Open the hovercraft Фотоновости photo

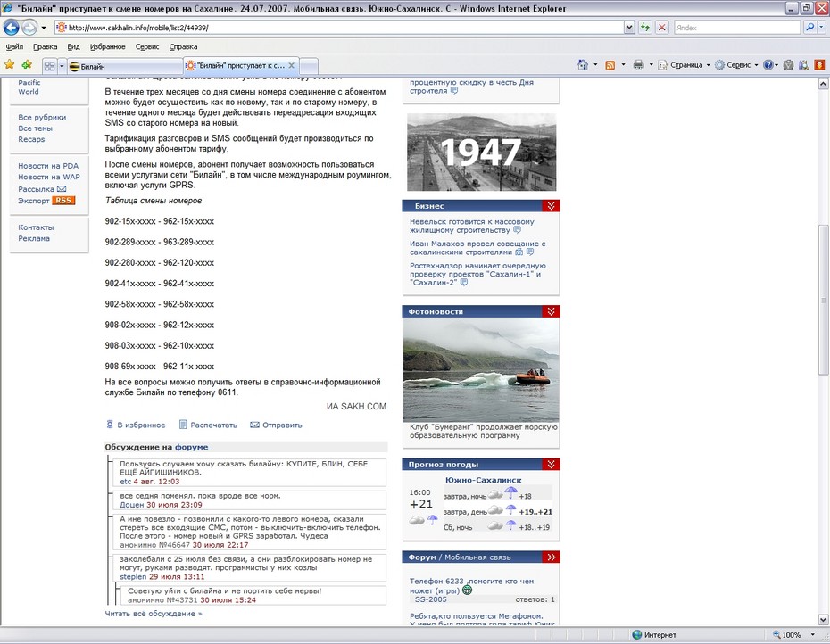pos(481,370)
